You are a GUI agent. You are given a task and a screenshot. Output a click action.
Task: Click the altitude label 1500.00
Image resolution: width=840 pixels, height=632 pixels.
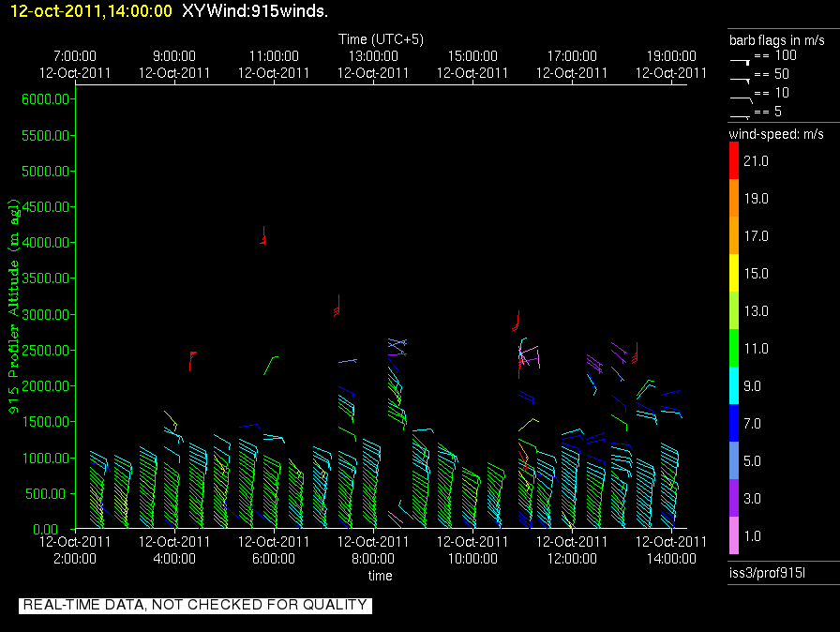pyautogui.click(x=46, y=422)
